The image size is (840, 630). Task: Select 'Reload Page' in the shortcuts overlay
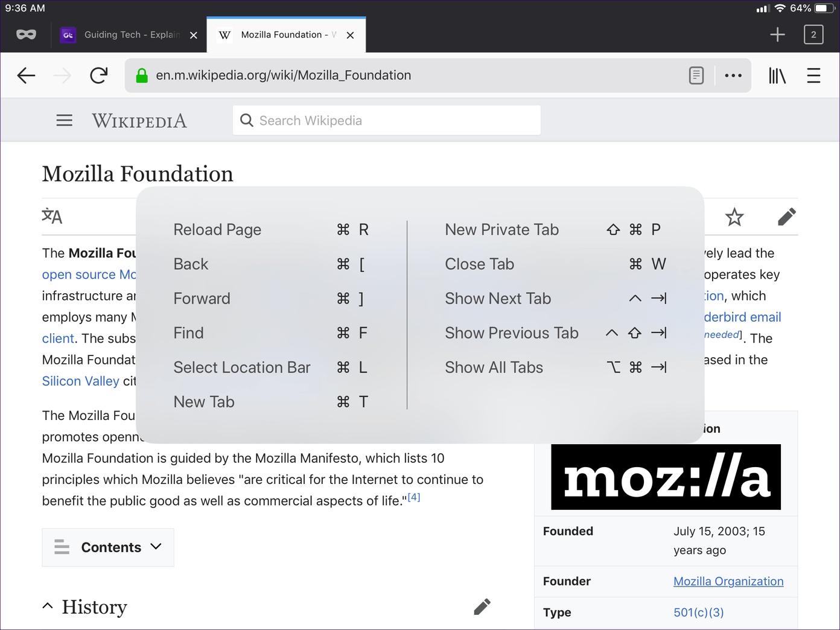pyautogui.click(x=272, y=230)
